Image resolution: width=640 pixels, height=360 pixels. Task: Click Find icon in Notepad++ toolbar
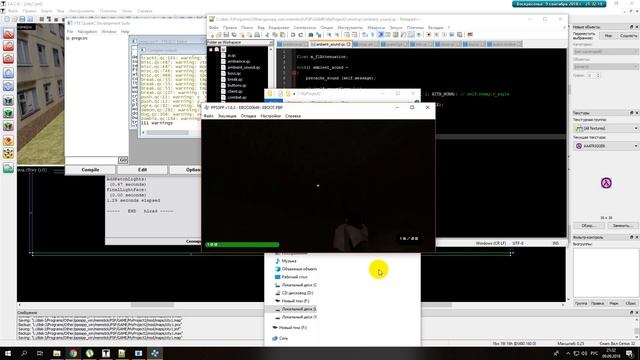pyautogui.click(x=311, y=35)
